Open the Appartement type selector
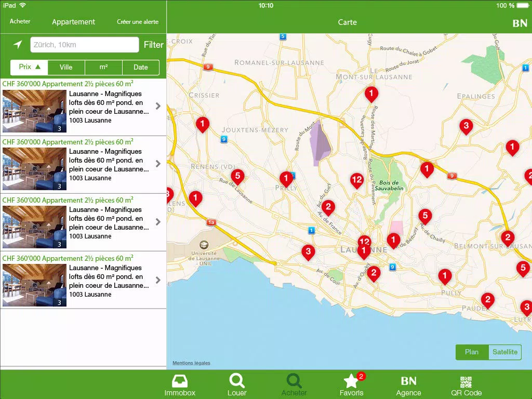 click(x=73, y=22)
